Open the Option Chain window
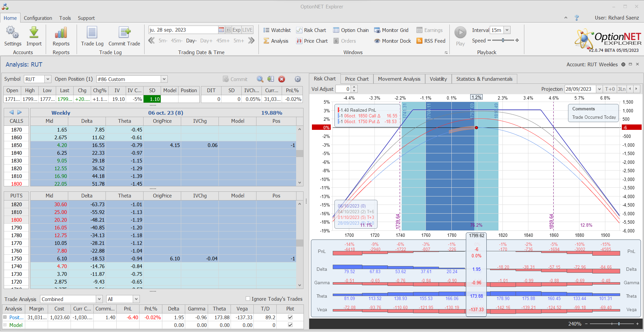Image resolution: width=644 pixels, height=332 pixels. pyautogui.click(x=351, y=30)
